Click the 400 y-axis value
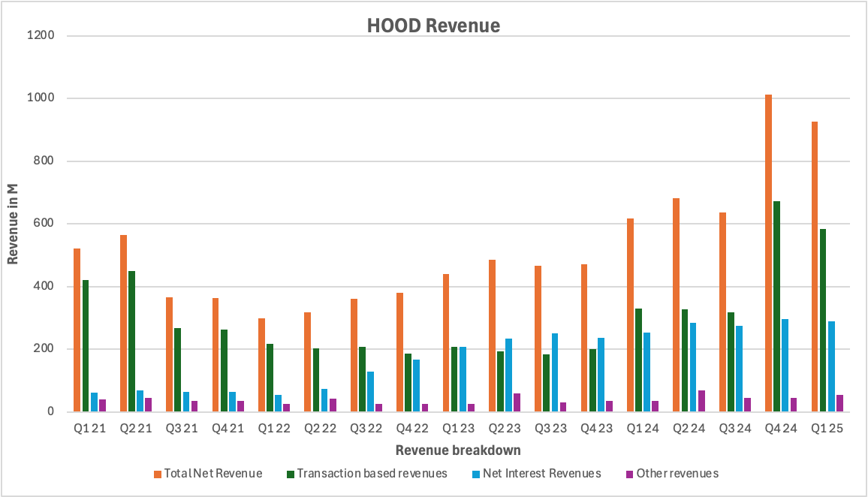Image resolution: width=868 pixels, height=497 pixels. (44, 286)
